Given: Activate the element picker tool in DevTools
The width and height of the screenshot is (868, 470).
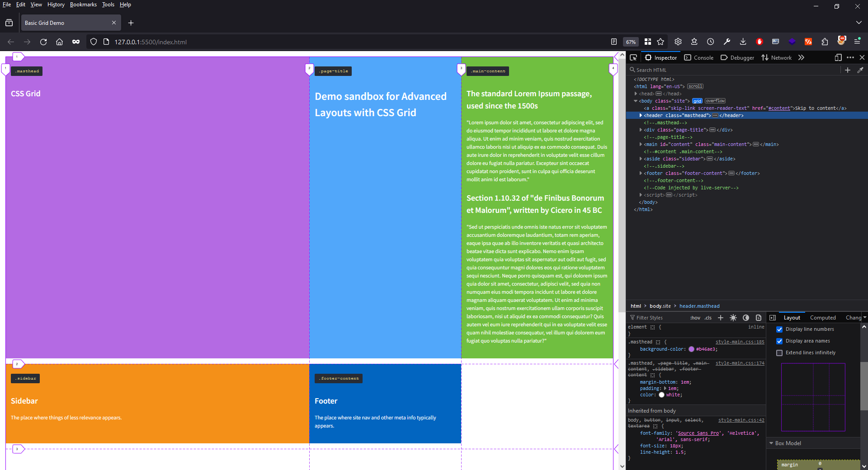Looking at the screenshot, I should click(x=633, y=57).
